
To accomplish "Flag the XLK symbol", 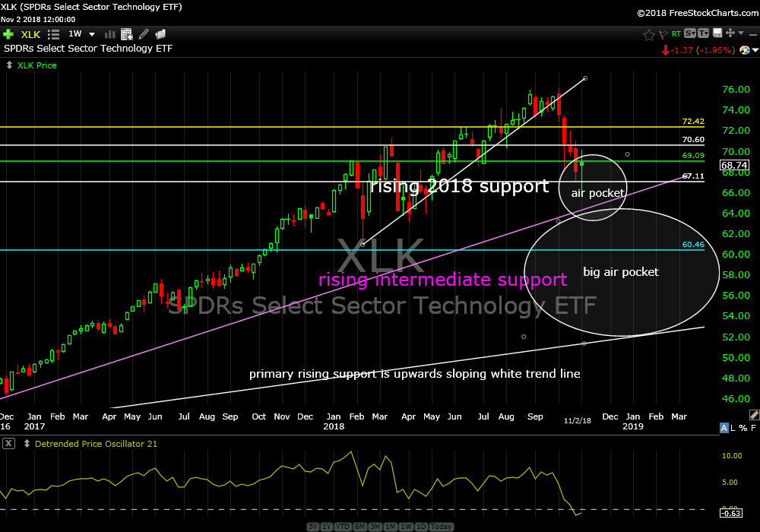I will tap(662, 34).
